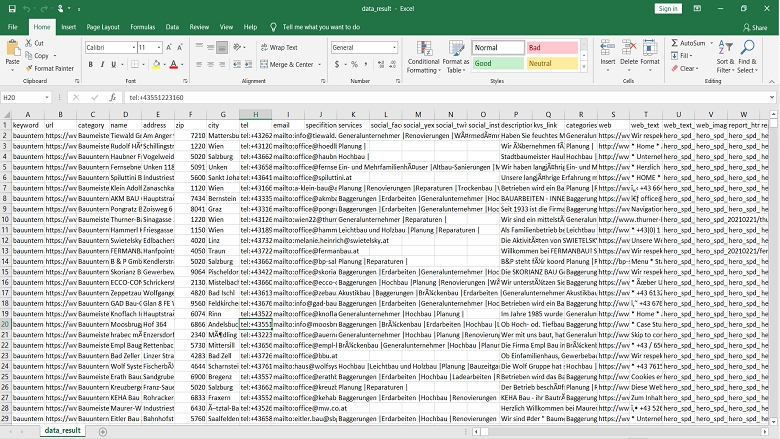The width and height of the screenshot is (780, 439).
Task: Align text right
Action: (x=222, y=64)
